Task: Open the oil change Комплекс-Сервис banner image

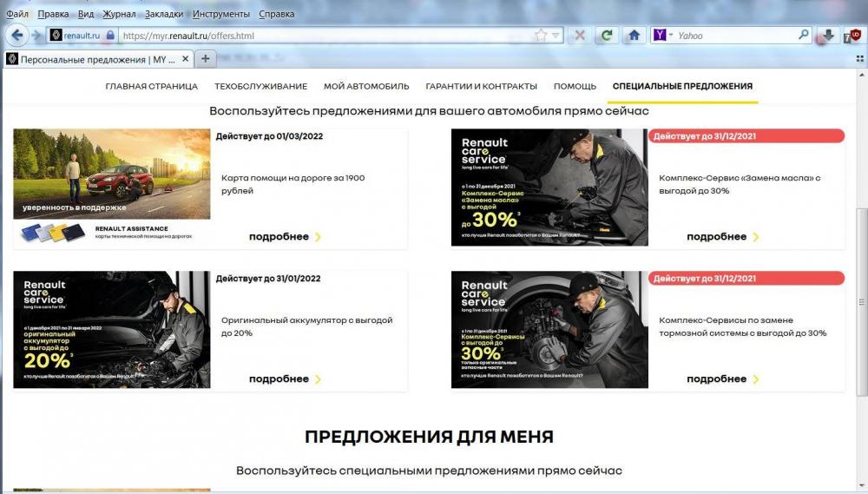Action: (x=549, y=188)
